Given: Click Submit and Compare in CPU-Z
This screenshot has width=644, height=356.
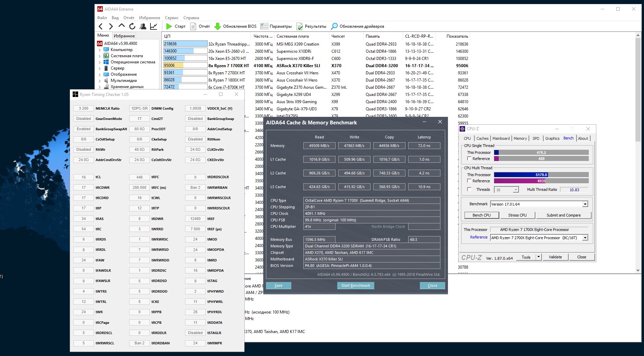Looking at the screenshot, I should pos(563,215).
